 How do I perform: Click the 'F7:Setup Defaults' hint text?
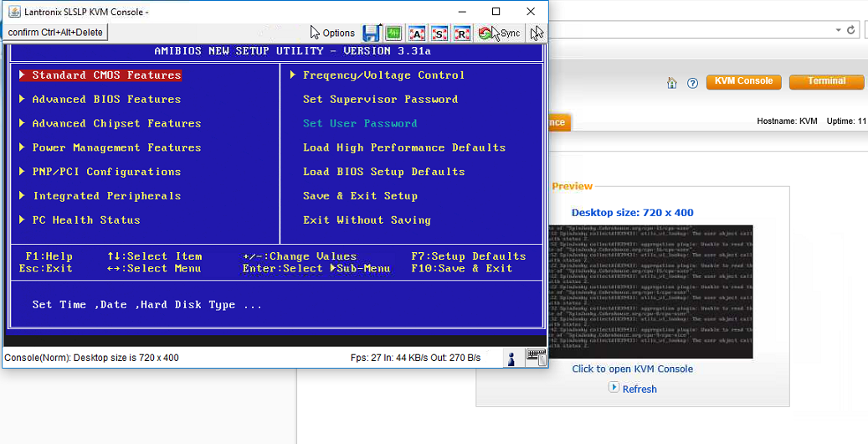coord(469,256)
